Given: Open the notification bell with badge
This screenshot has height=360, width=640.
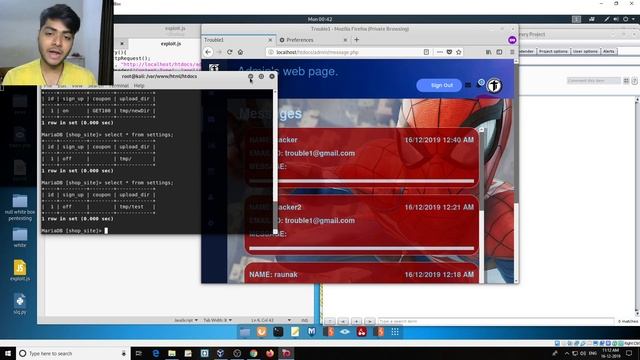Looking at the screenshot, I should coord(480,84).
